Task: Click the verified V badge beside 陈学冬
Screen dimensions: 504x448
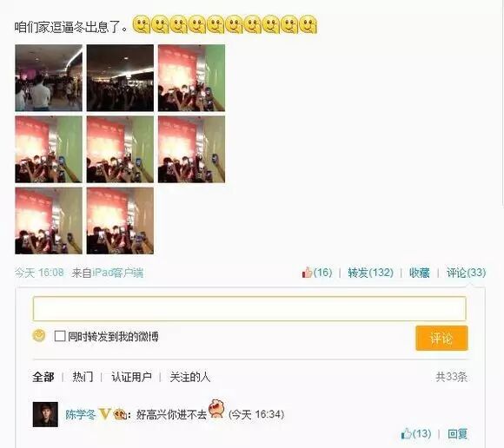Action: [105, 414]
